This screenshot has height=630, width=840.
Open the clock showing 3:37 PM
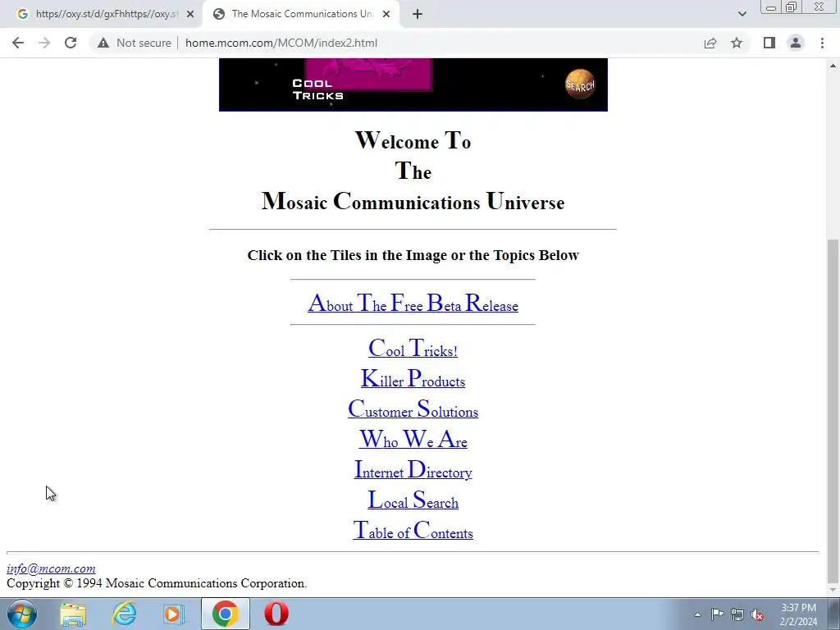[x=798, y=614]
